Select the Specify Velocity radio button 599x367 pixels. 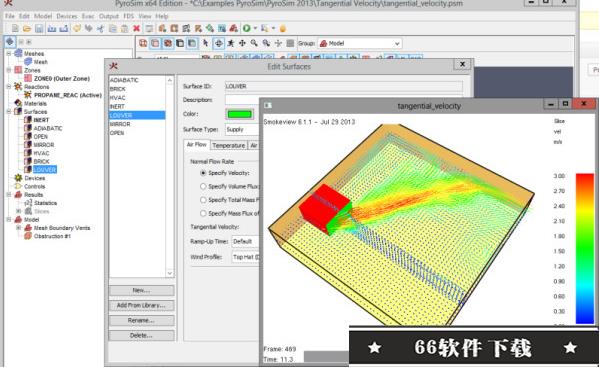[x=203, y=173]
